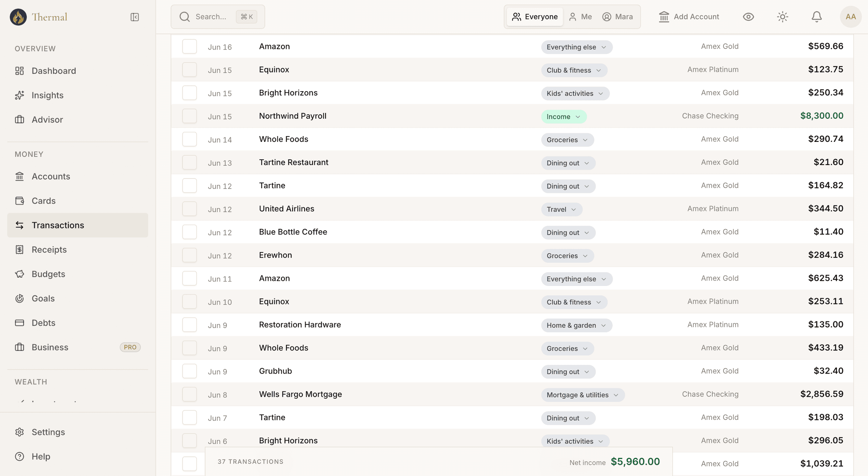Viewport: 868px width, 476px height.
Task: Click Cards wallet icon
Action: (x=20, y=201)
